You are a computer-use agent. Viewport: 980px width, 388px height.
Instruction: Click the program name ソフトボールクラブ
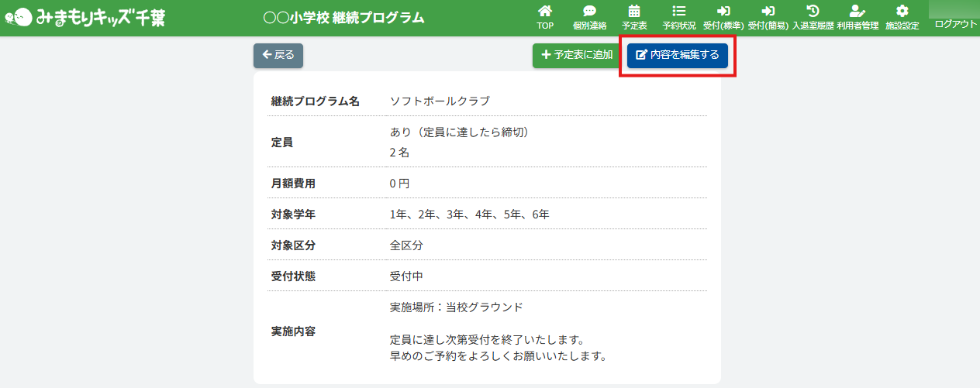coord(440,101)
